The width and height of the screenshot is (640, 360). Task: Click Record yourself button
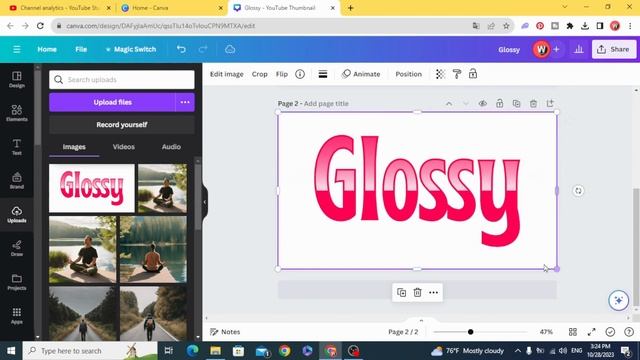tap(122, 125)
